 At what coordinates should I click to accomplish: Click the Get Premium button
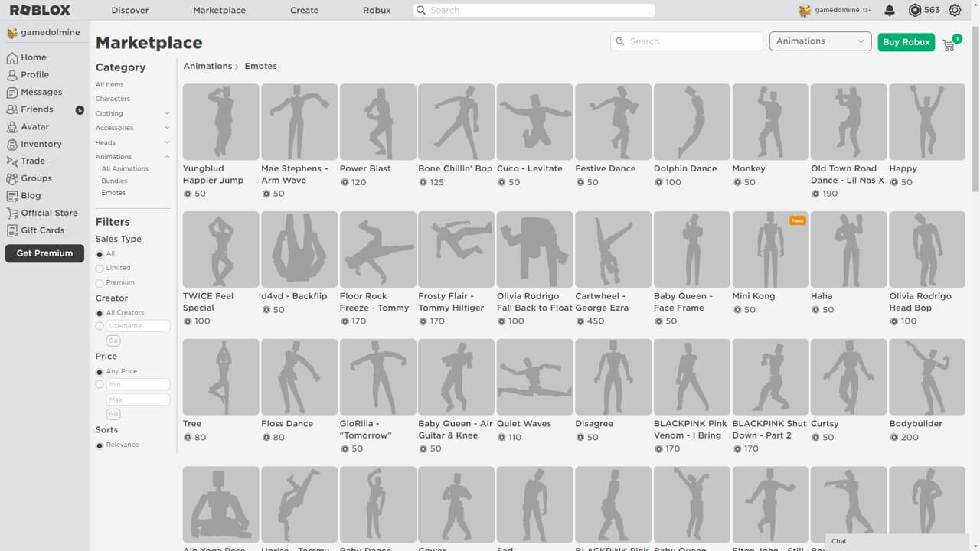(x=44, y=253)
